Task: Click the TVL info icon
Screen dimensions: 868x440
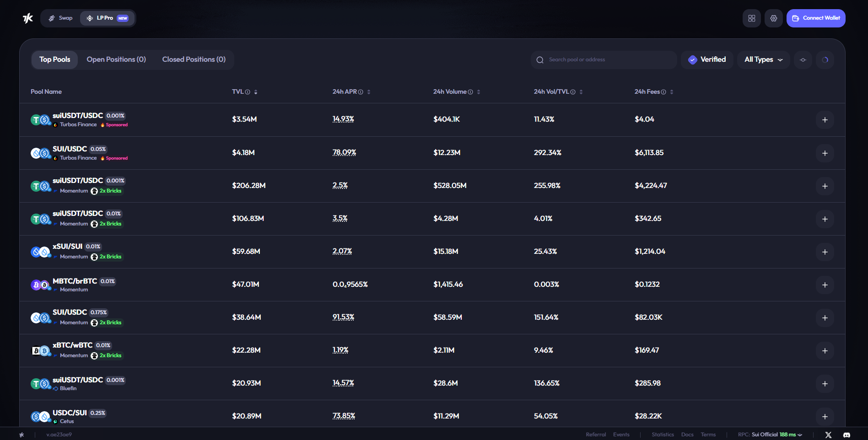Action: (248, 92)
